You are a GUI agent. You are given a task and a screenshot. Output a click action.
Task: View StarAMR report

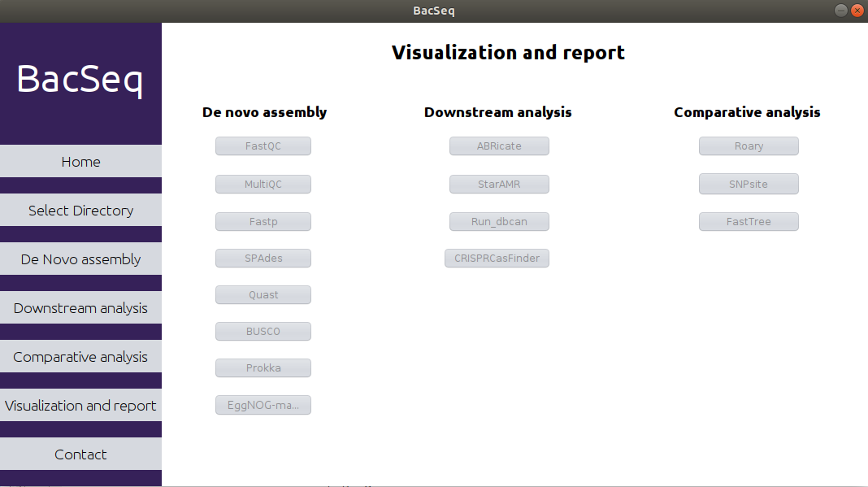point(499,185)
